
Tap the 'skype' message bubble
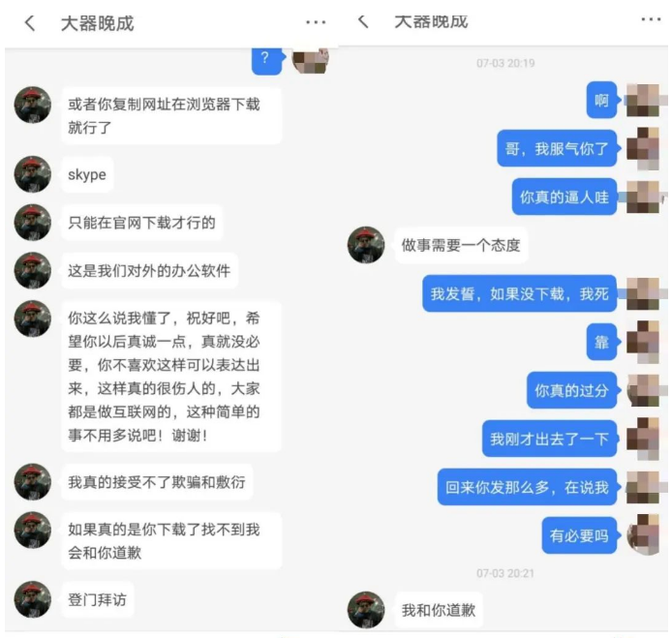(87, 174)
